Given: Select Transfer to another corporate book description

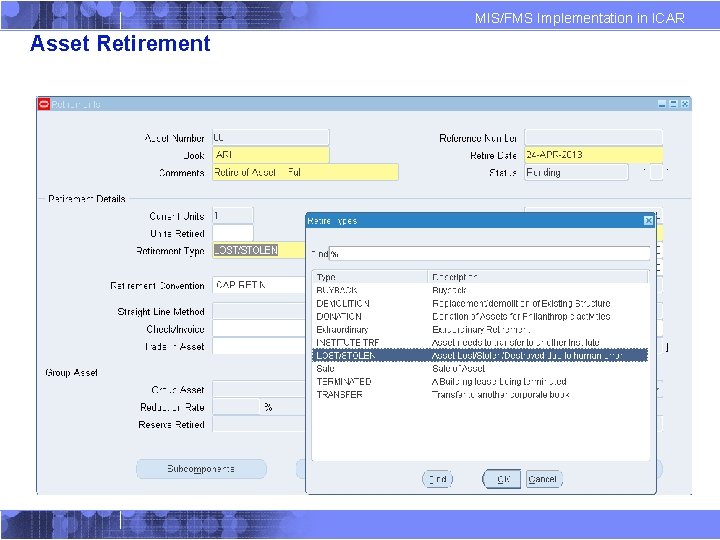Looking at the screenshot, I should pyautogui.click(x=501, y=394).
